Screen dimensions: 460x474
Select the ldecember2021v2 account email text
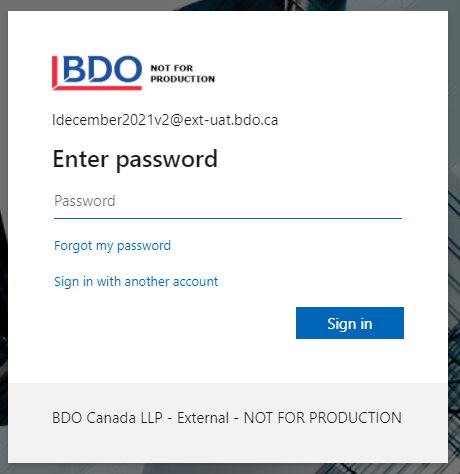(165, 120)
